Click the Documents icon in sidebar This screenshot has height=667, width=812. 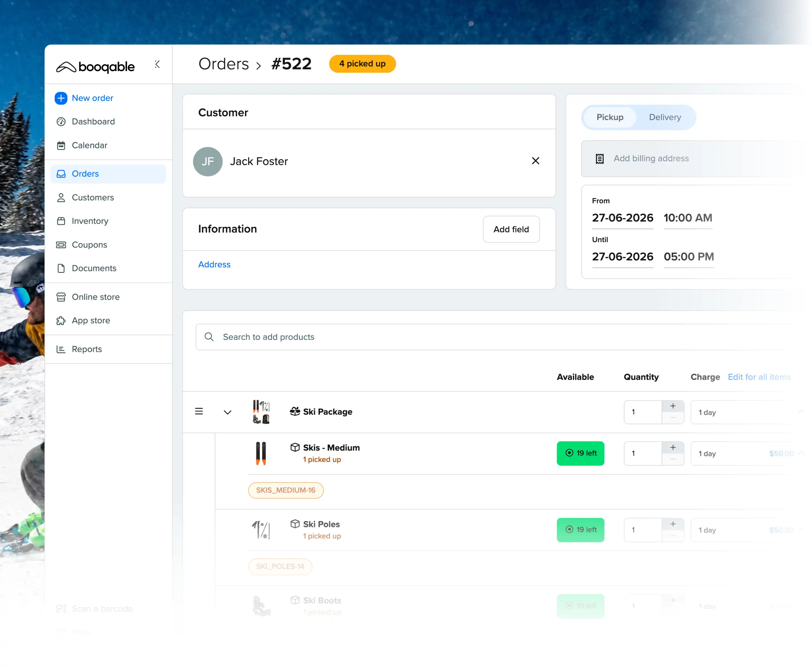coord(61,268)
